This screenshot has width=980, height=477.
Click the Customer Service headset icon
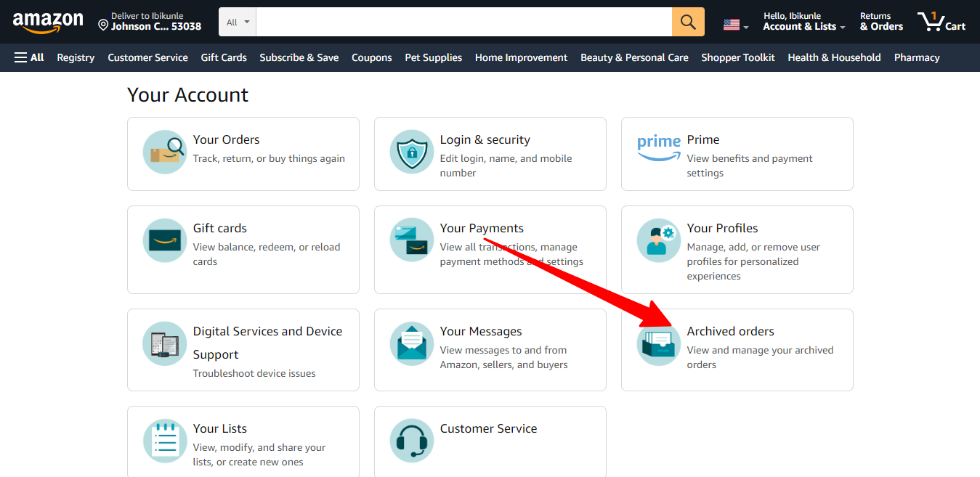click(x=412, y=441)
